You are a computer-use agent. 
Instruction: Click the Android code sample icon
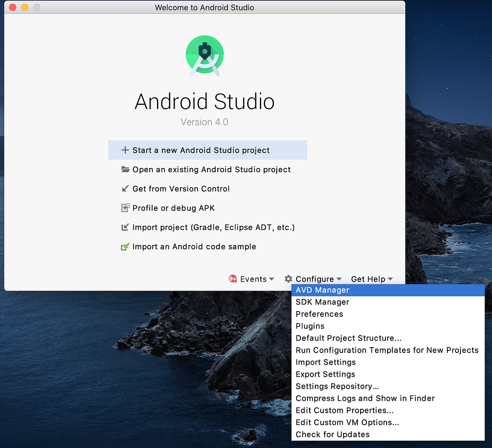125,246
